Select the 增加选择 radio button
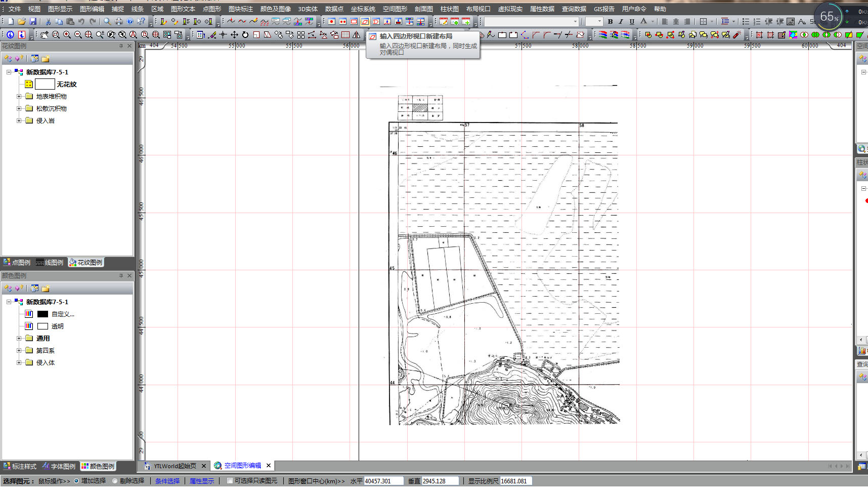The height and width of the screenshot is (495, 868). click(x=77, y=481)
